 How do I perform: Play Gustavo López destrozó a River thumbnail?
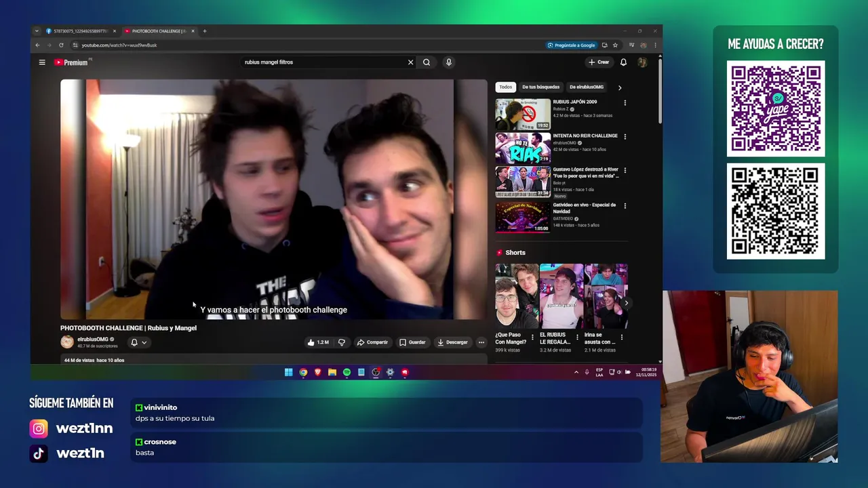(523, 182)
